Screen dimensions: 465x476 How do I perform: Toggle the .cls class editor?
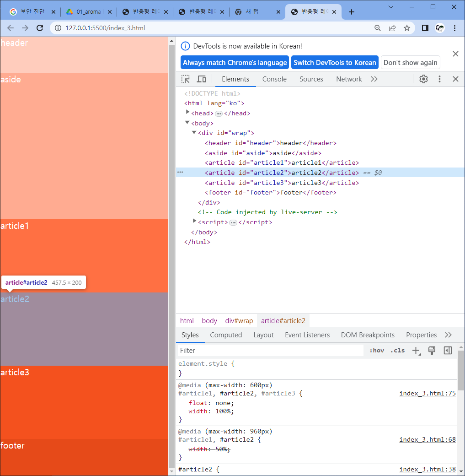click(x=397, y=350)
